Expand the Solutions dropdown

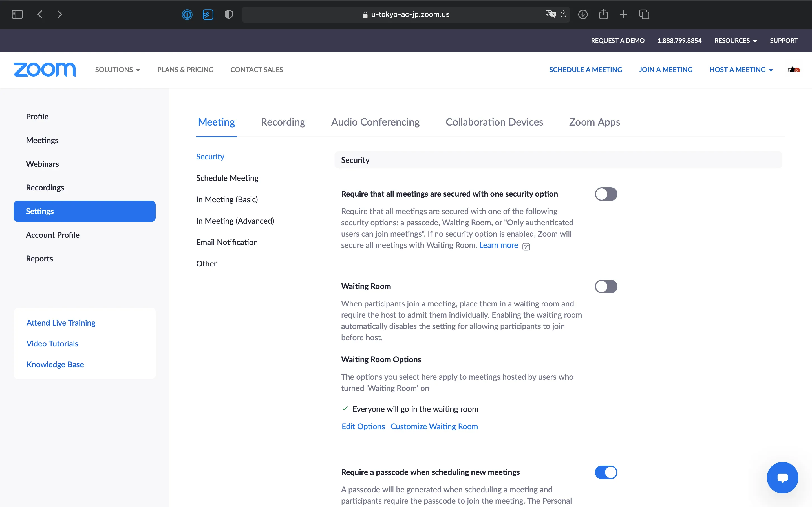tap(118, 70)
